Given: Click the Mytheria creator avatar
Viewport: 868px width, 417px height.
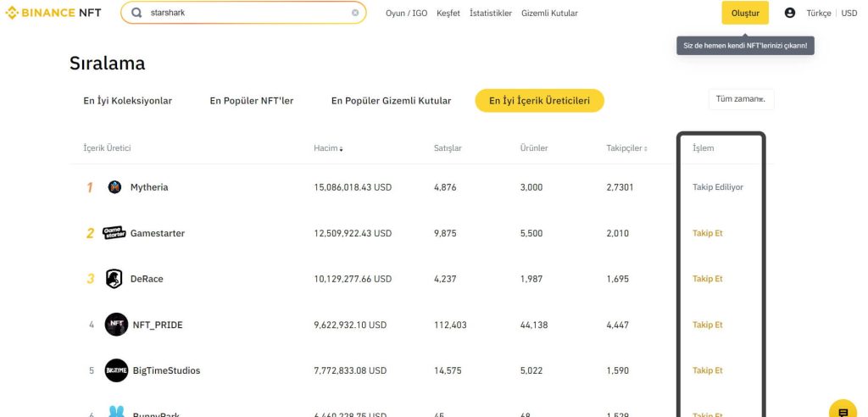Looking at the screenshot, I should click(114, 187).
